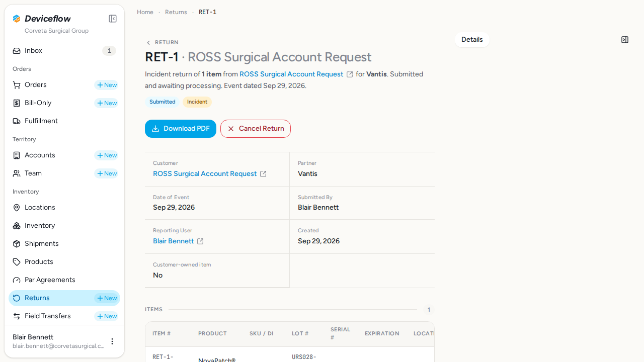This screenshot has height=362, width=644.
Task: Click the Shipments package icon
Action: coord(17,244)
